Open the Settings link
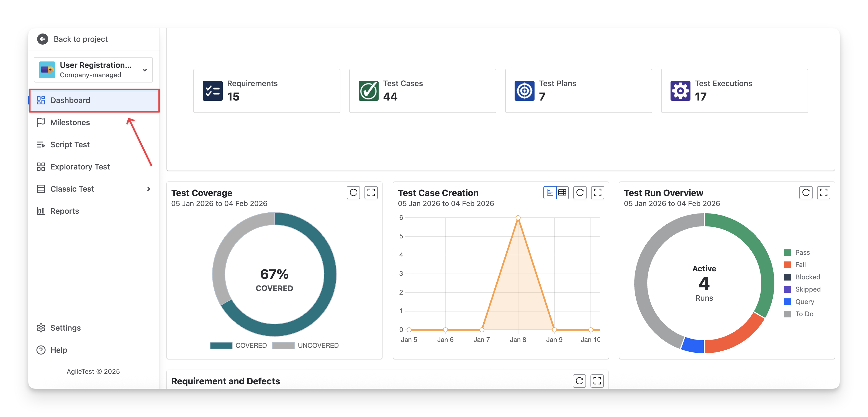Screen dimensions: 868x417 65,328
